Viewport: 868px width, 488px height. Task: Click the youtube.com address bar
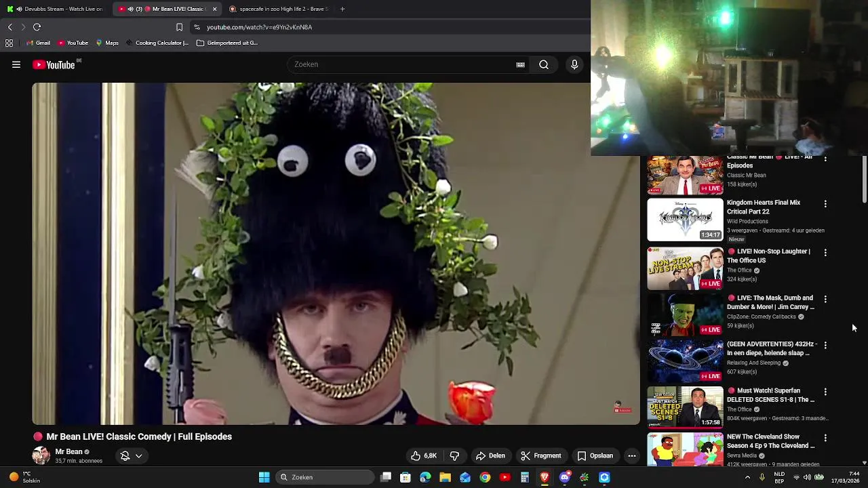tap(390, 27)
